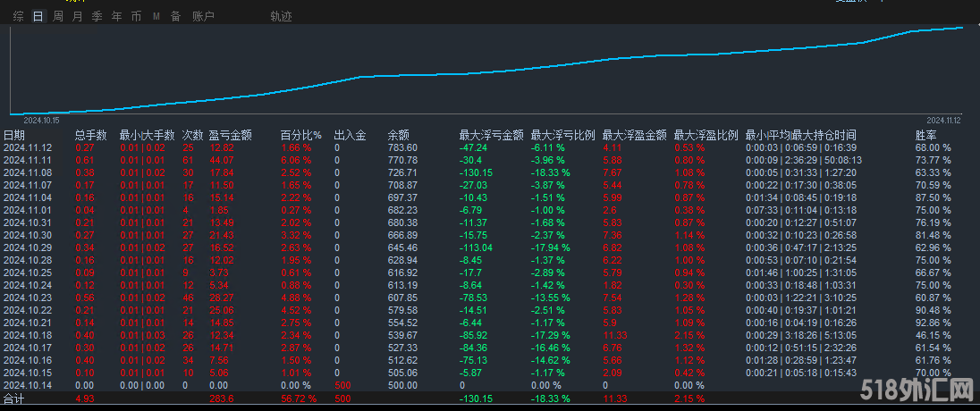The height and width of the screenshot is (411, 980).
Task: Select the 2024.11.12 date row
Action: click(28, 147)
